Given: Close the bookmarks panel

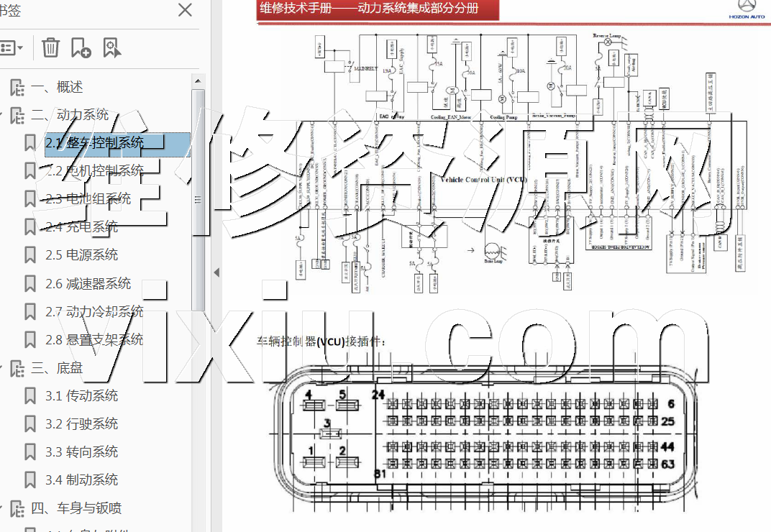Looking at the screenshot, I should (x=185, y=10).
